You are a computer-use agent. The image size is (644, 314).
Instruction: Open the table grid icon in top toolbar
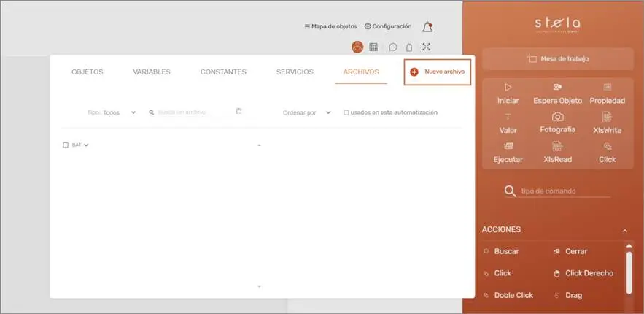click(373, 47)
